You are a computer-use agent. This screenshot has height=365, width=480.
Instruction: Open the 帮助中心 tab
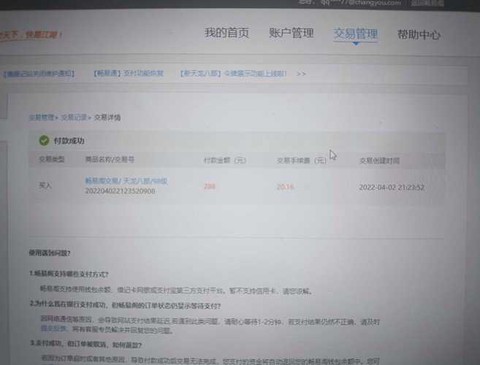click(x=419, y=34)
